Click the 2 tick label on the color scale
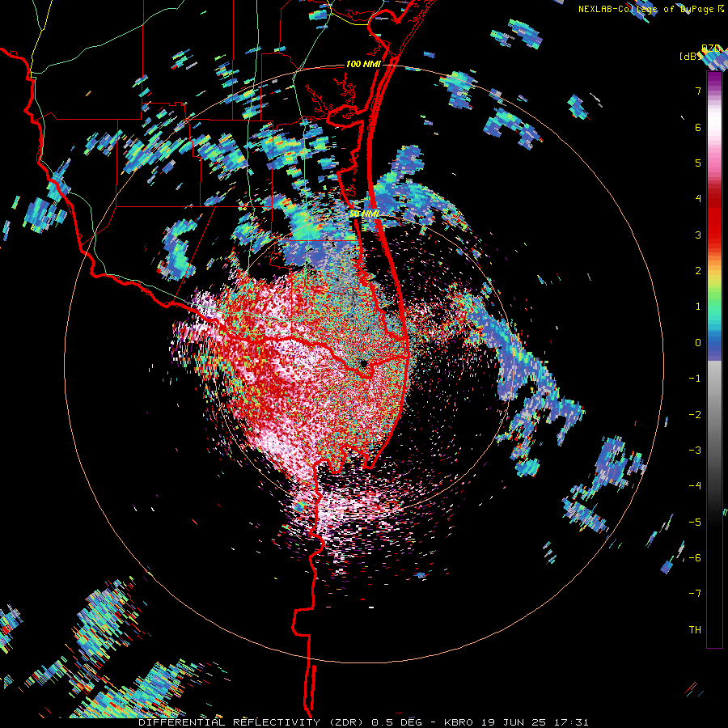 pyautogui.click(x=698, y=271)
